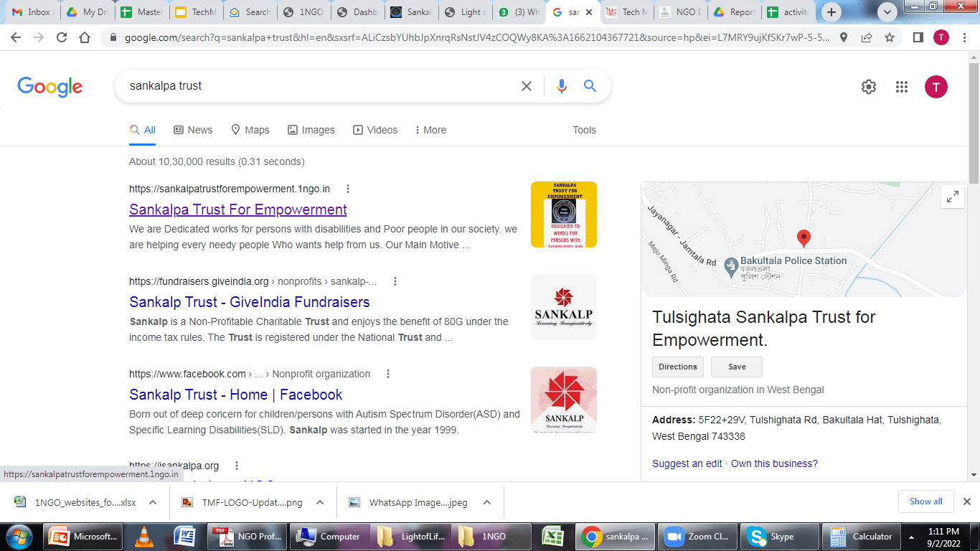The image size is (980, 551).
Task: Open the Windows Start menu
Action: pyautogui.click(x=18, y=537)
